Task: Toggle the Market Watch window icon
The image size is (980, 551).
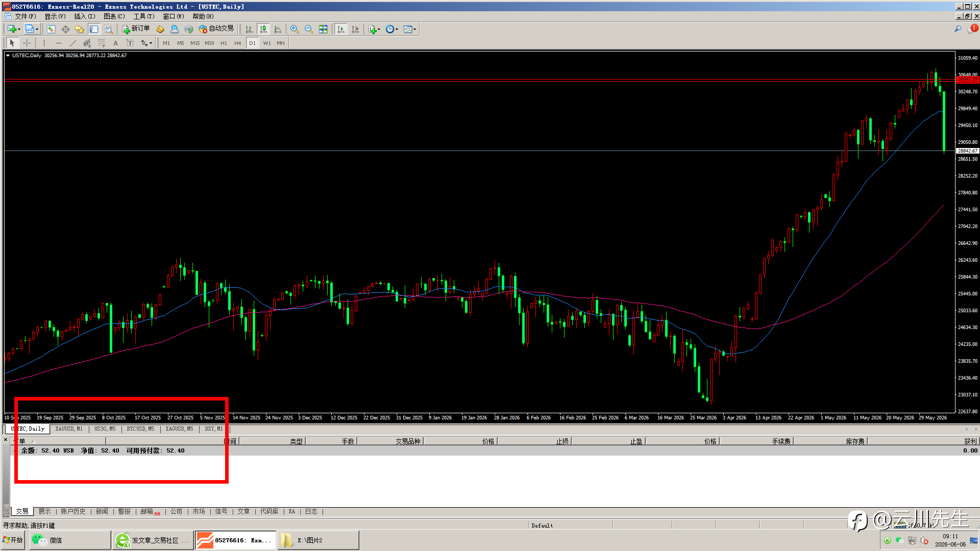Action: pyautogui.click(x=51, y=29)
